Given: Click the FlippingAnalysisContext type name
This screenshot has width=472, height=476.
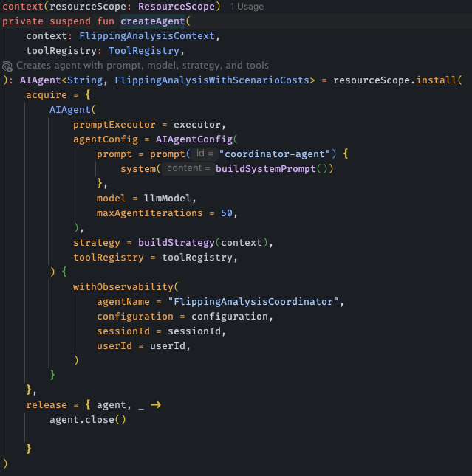Looking at the screenshot, I should click(147, 36).
